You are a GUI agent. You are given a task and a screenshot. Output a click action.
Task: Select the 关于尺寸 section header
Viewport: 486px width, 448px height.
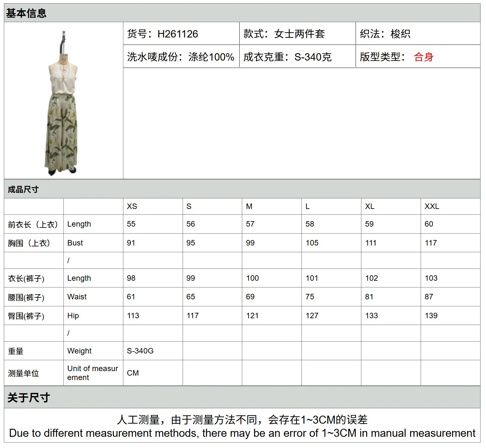tap(242, 397)
